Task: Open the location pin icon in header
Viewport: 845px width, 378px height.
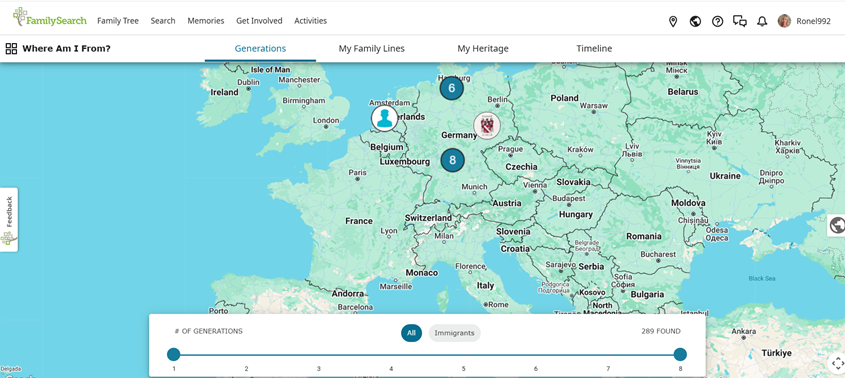Action: 673,22
